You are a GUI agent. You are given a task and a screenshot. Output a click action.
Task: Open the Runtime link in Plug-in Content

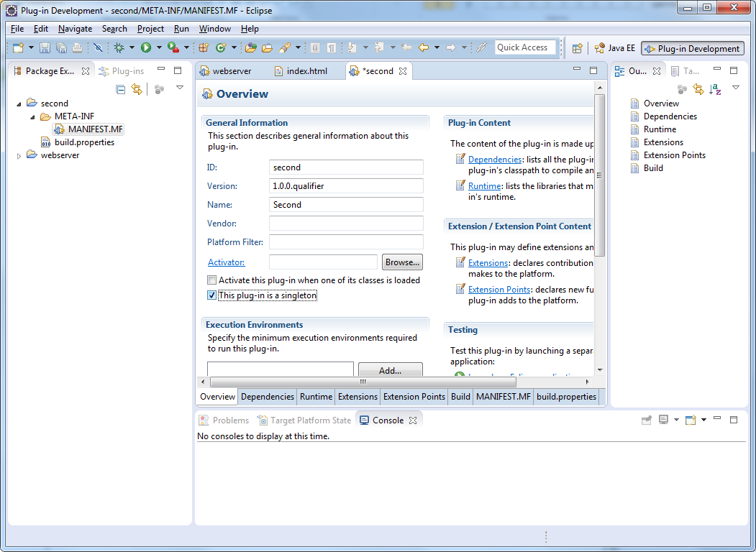click(x=484, y=186)
